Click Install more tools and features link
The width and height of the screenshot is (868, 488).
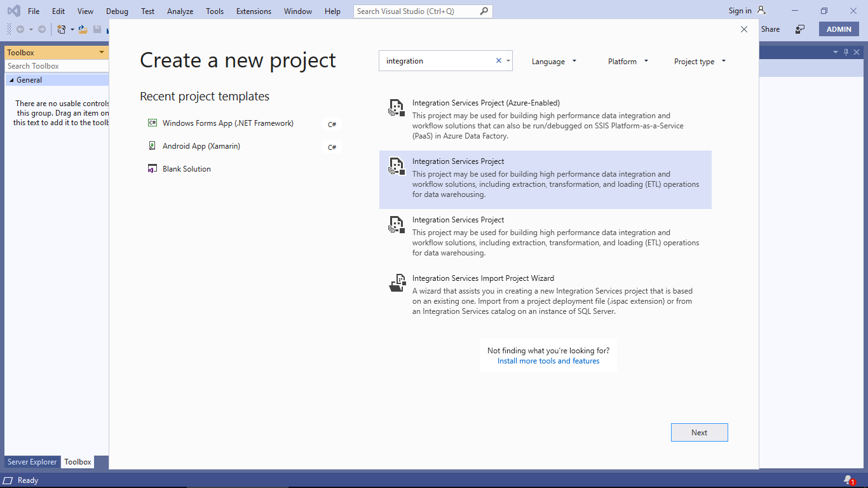pos(548,361)
